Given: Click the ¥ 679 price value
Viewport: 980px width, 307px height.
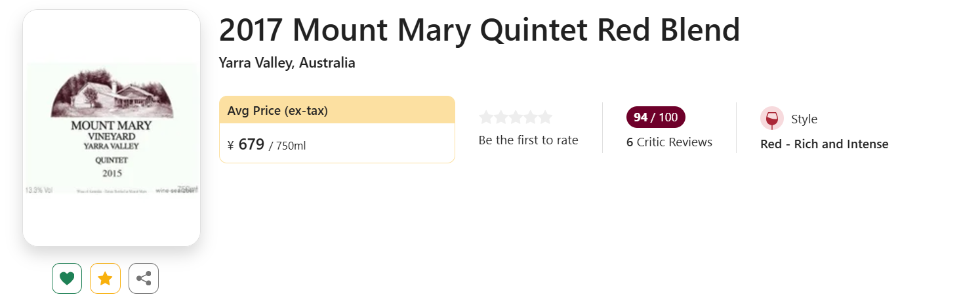Looking at the screenshot, I should click(x=246, y=144).
